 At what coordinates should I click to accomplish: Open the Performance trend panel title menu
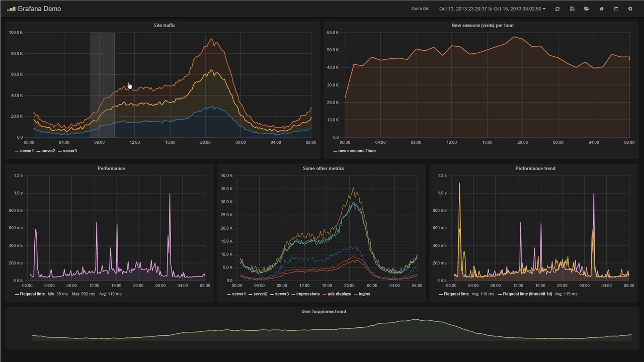click(x=535, y=168)
